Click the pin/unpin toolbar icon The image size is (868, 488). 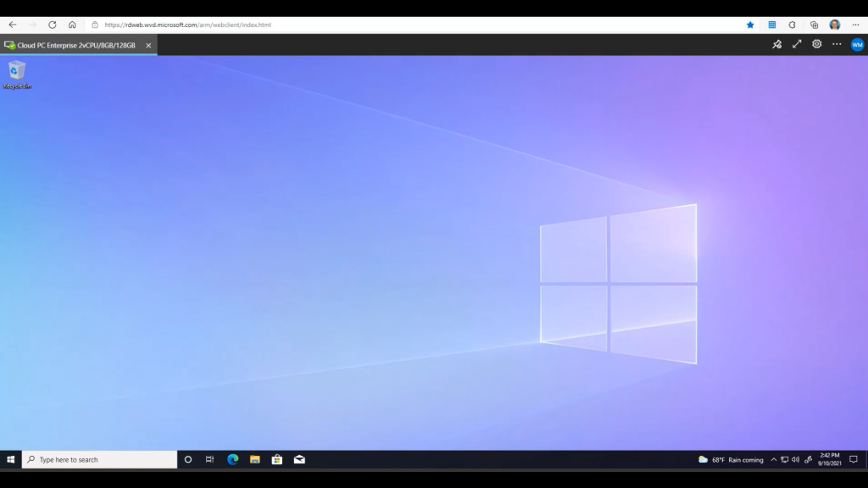point(777,45)
